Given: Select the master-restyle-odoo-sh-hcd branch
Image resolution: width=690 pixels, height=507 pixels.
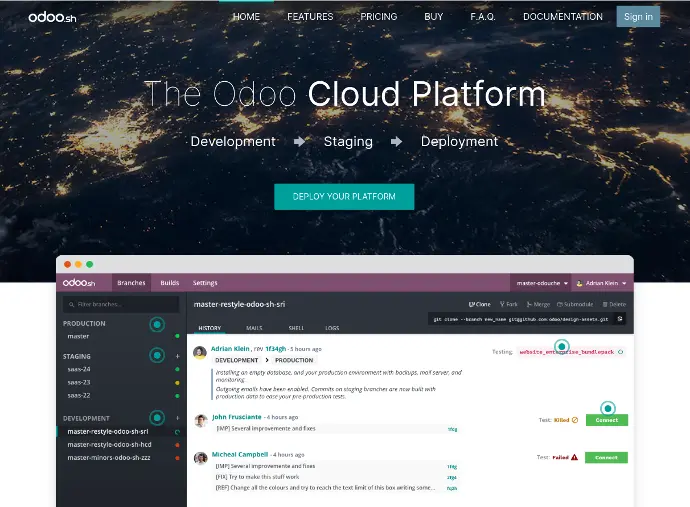Looking at the screenshot, I should coord(110,445).
